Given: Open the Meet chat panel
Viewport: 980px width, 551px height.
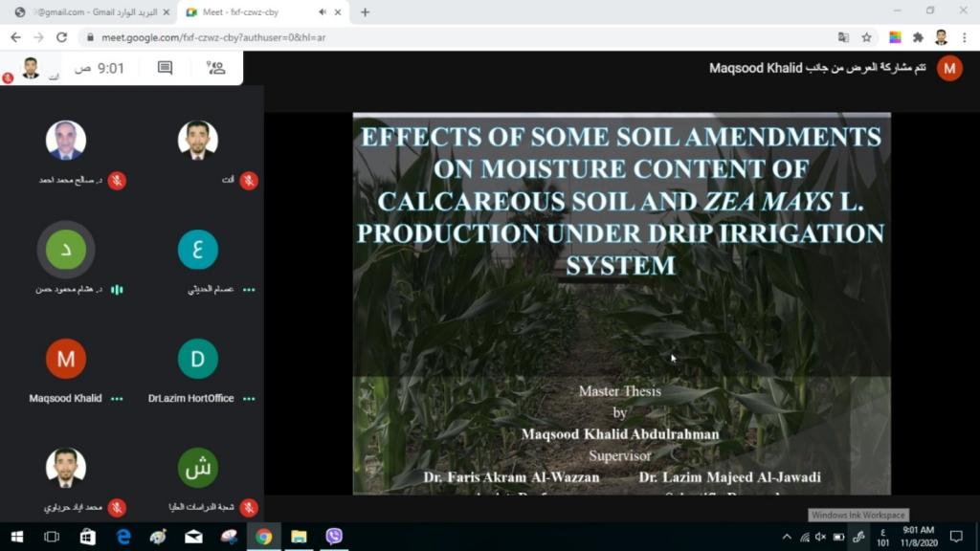Looking at the screenshot, I should (165, 68).
